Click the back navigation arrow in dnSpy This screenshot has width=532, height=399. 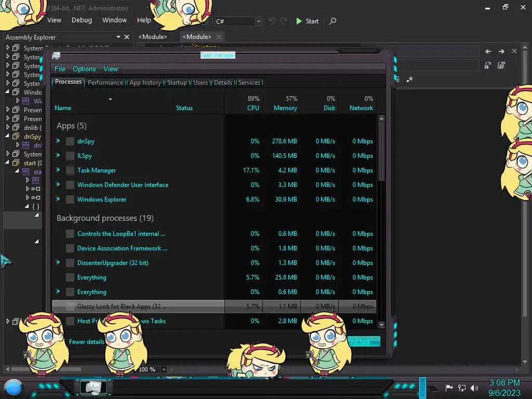(488, 51)
